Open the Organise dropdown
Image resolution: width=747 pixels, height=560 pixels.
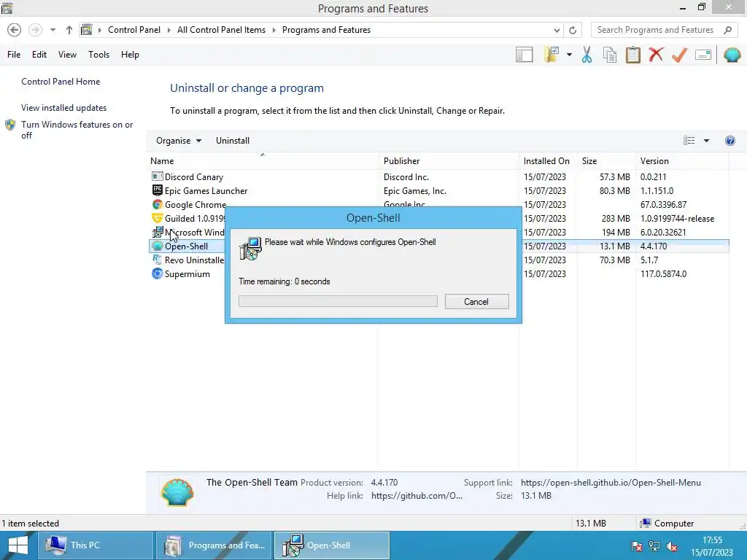(179, 141)
